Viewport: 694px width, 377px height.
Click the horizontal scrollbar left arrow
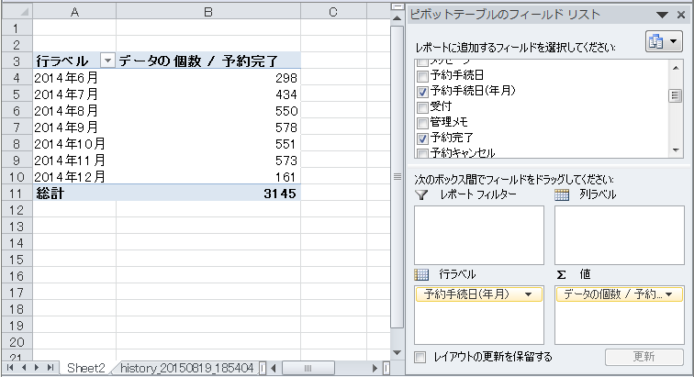(x=274, y=368)
